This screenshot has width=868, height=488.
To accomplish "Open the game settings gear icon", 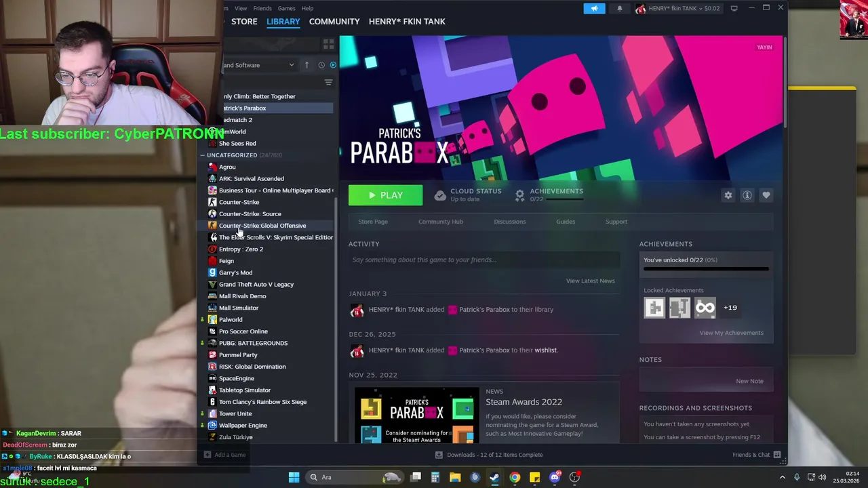I will (728, 195).
